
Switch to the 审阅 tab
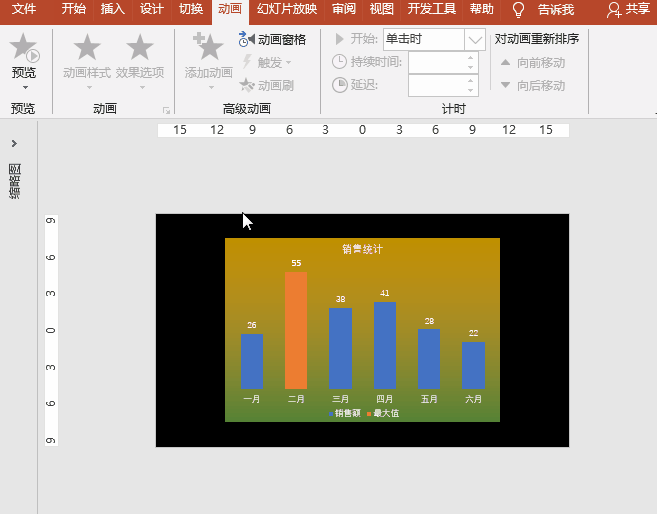(344, 9)
